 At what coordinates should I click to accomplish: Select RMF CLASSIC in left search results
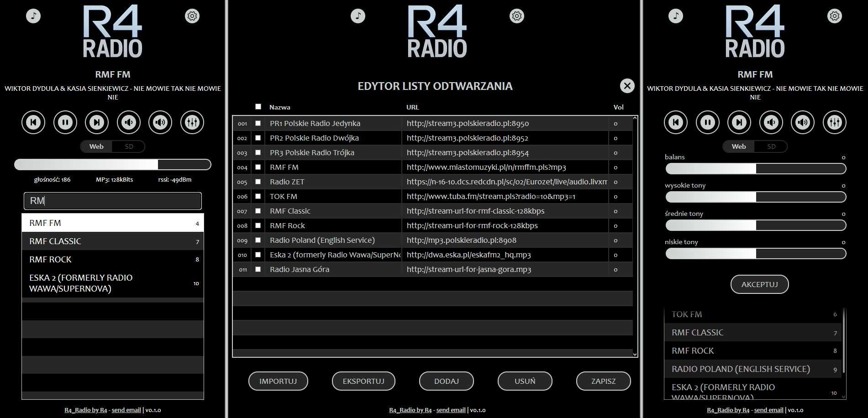click(x=113, y=241)
